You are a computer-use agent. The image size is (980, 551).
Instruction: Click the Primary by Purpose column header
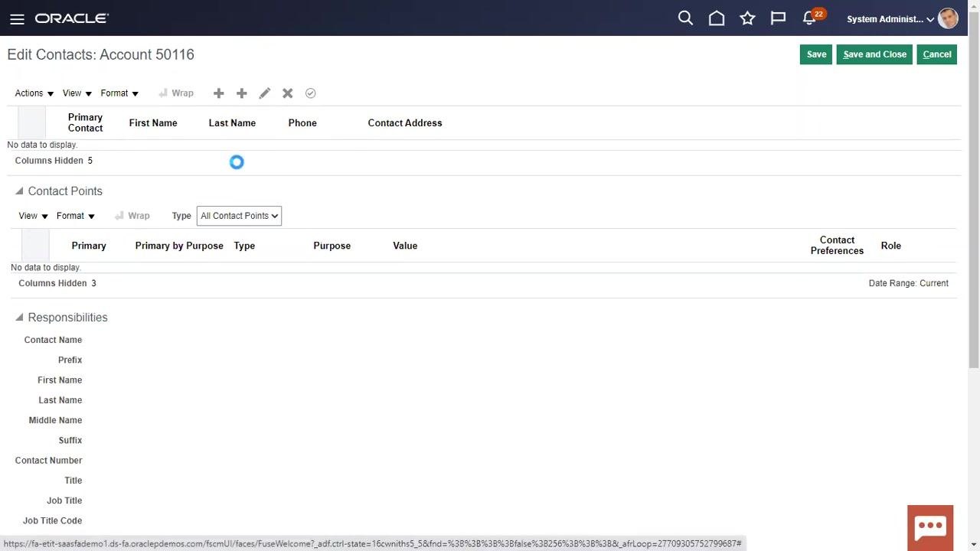point(179,246)
